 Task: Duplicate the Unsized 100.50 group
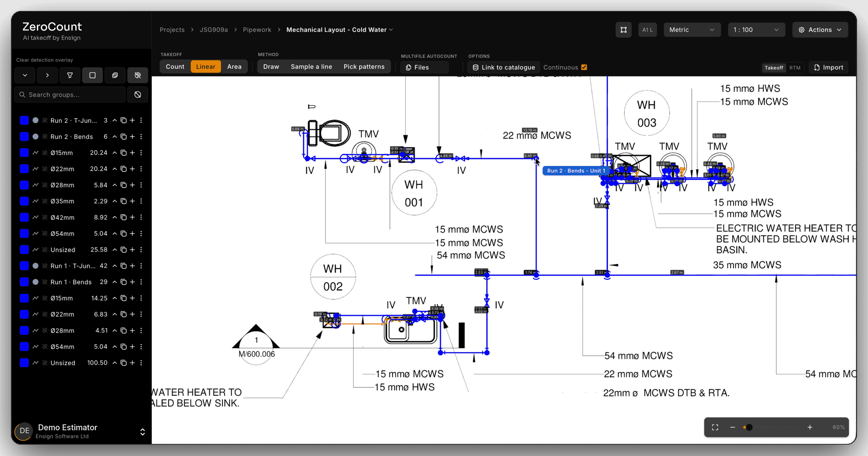(123, 363)
